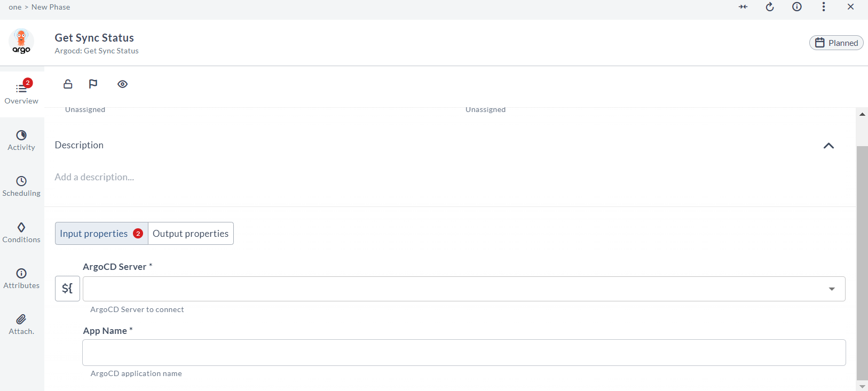Click the refresh icon in top bar
Viewport: 868px width, 391px height.
pos(770,7)
